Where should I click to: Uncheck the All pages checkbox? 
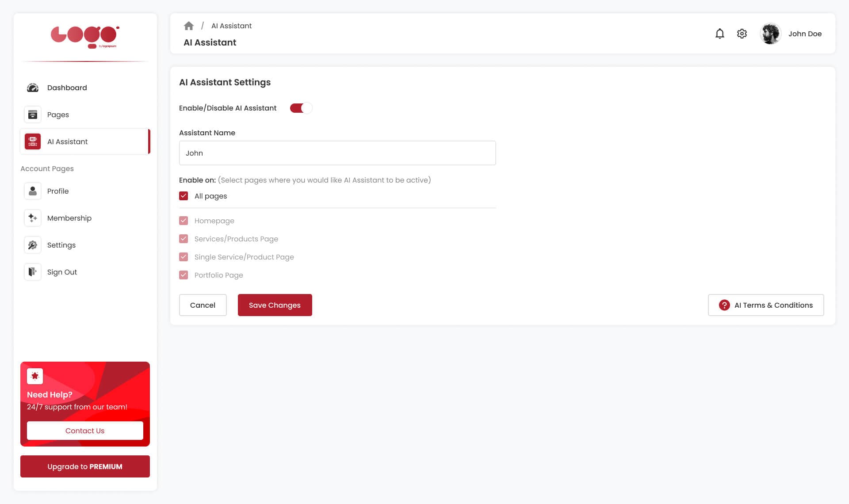184,196
